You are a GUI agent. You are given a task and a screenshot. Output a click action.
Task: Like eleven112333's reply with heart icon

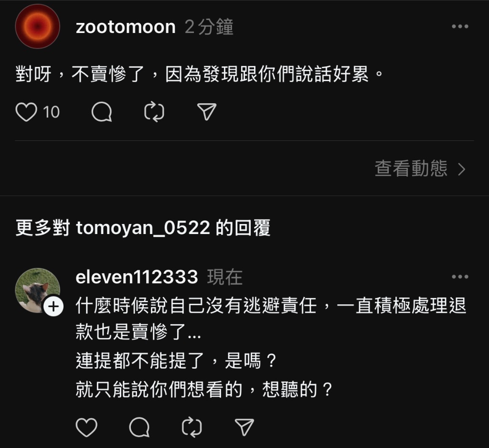click(x=86, y=427)
